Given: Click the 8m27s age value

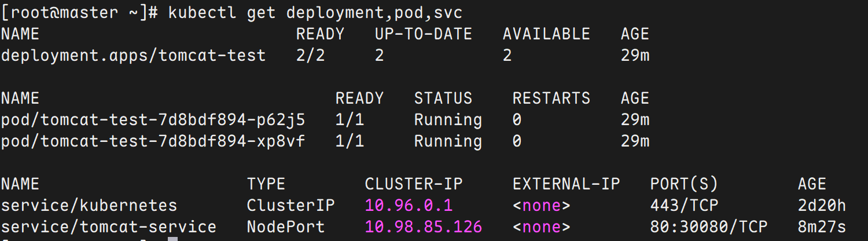Looking at the screenshot, I should pyautogui.click(x=822, y=227).
